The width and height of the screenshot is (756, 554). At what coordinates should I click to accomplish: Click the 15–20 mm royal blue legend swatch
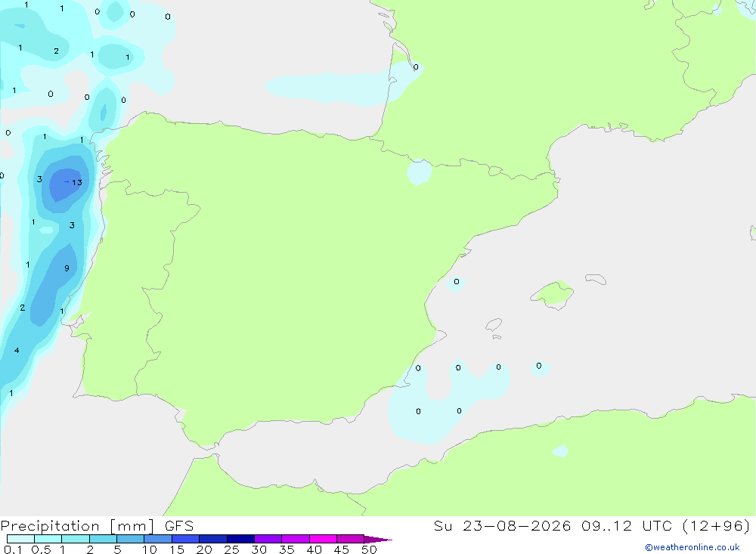click(186, 539)
